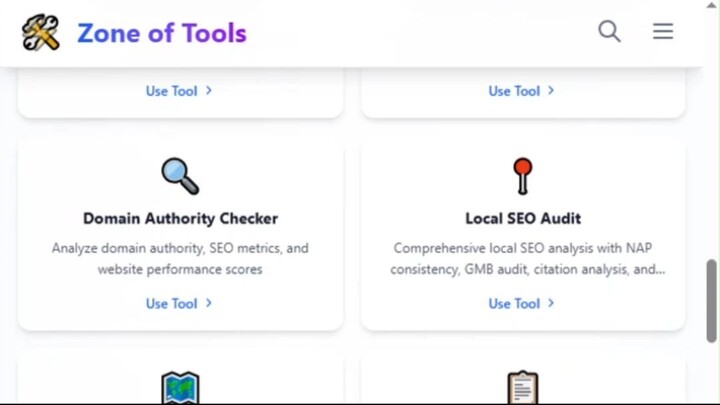Click the page's vertical scrollbar thumb
The height and width of the screenshot is (405, 720).
tap(711, 301)
